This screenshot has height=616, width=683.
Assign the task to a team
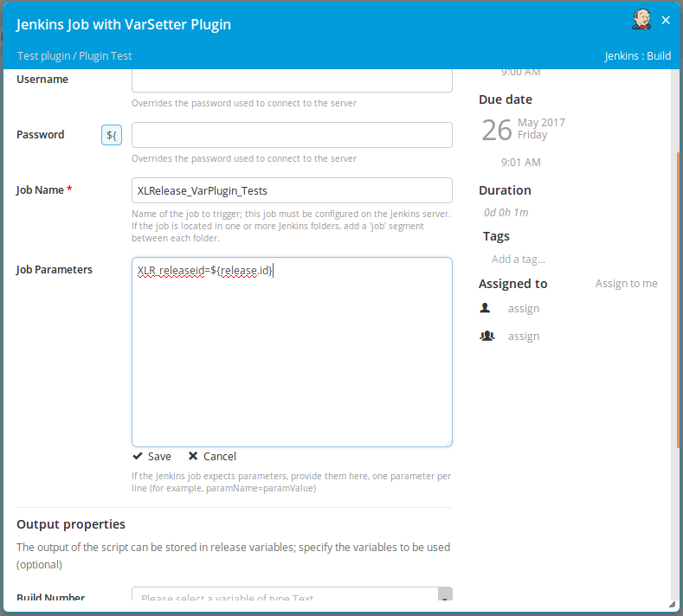pyautogui.click(x=524, y=337)
